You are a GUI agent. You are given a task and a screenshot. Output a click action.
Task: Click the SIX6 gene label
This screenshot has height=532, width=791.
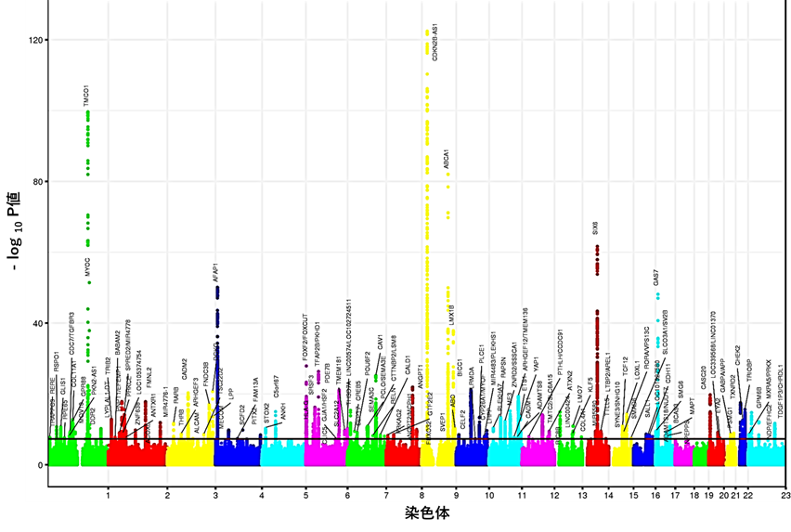(596, 227)
